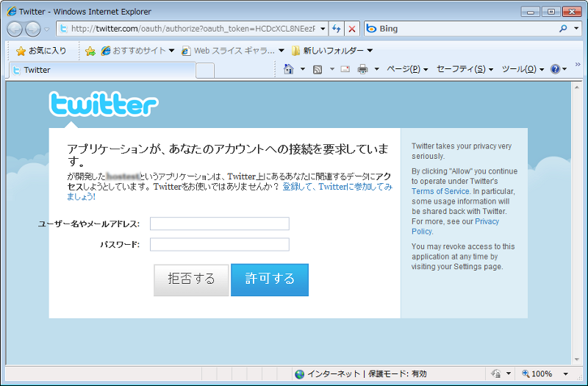Viewport: 588px width, 386px height.
Task: Expand command bar overflow chevron
Action: coord(578,65)
